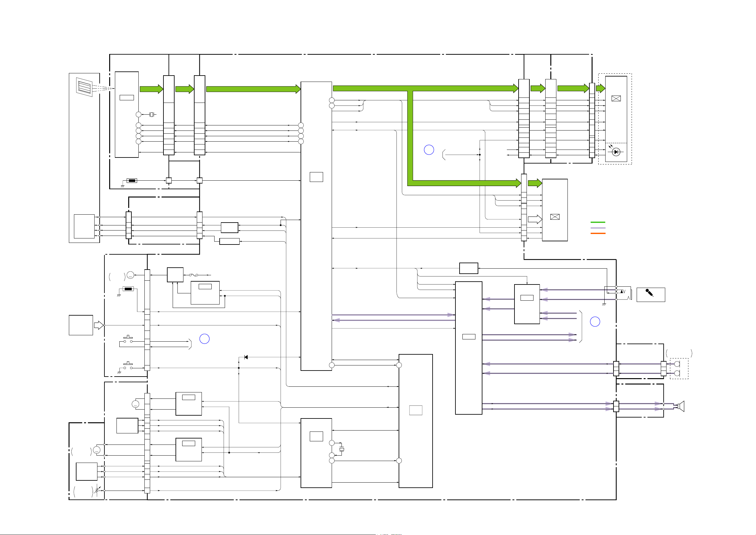Click the purple legend line
756x535 pixels.
point(598,228)
